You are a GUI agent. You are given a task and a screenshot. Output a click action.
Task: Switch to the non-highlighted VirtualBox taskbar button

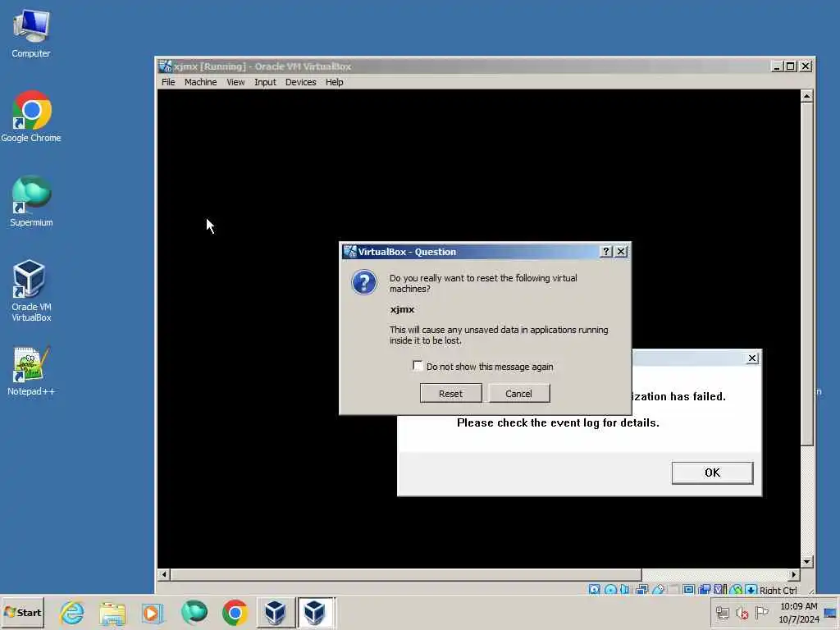coord(276,612)
